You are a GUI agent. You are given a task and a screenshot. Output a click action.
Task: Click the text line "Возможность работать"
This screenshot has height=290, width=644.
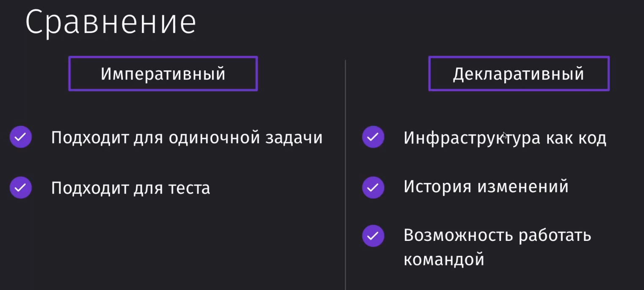(497, 235)
